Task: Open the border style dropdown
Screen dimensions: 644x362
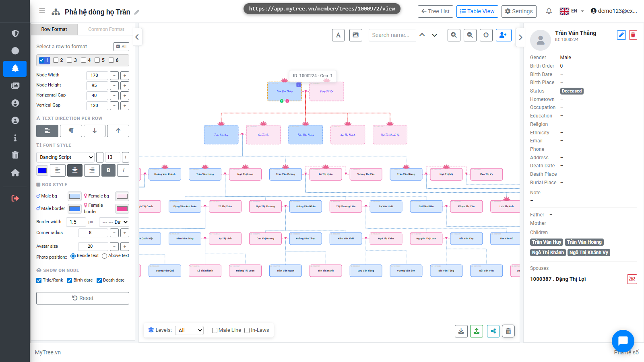Action: [114, 222]
